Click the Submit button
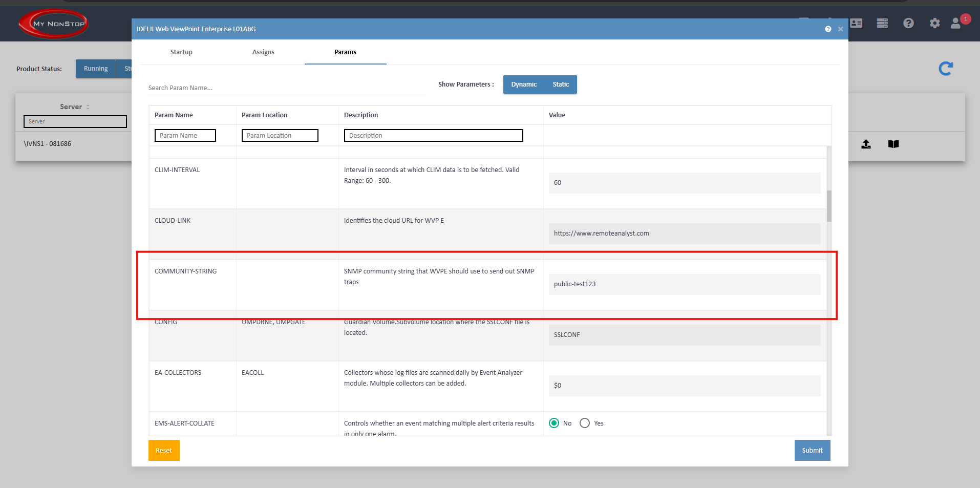 [812, 451]
